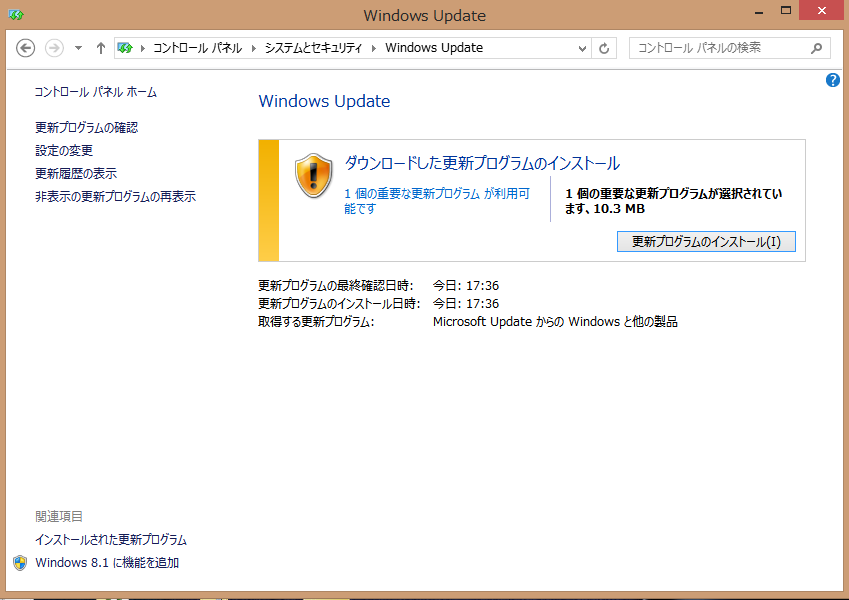This screenshot has width=849, height=600.
Task: Refresh the Windows Update page
Action: pyautogui.click(x=604, y=49)
